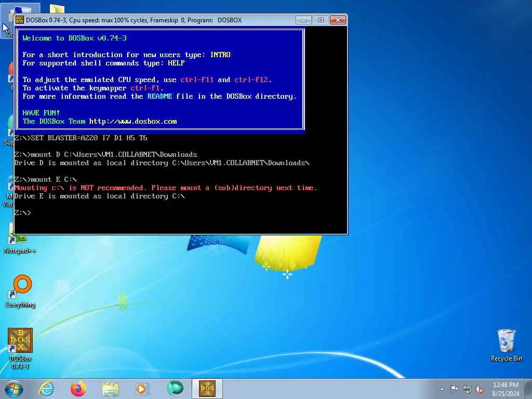Click the yellow HELP keyword
Image resolution: width=532 pixels, height=399 pixels.
coord(176,63)
